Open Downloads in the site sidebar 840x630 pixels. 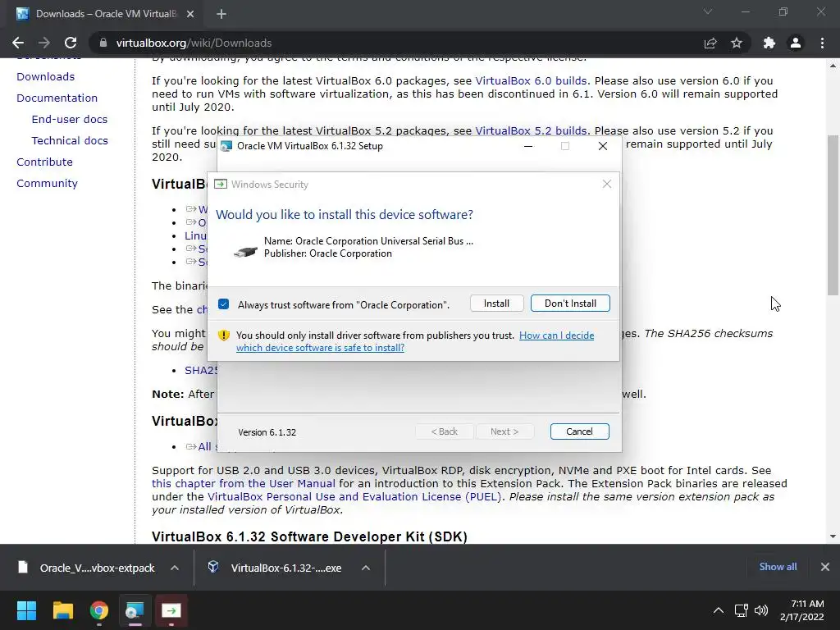click(x=46, y=76)
